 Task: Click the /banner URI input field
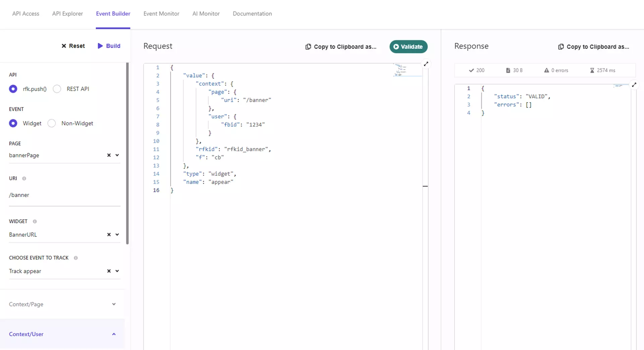(x=50, y=195)
